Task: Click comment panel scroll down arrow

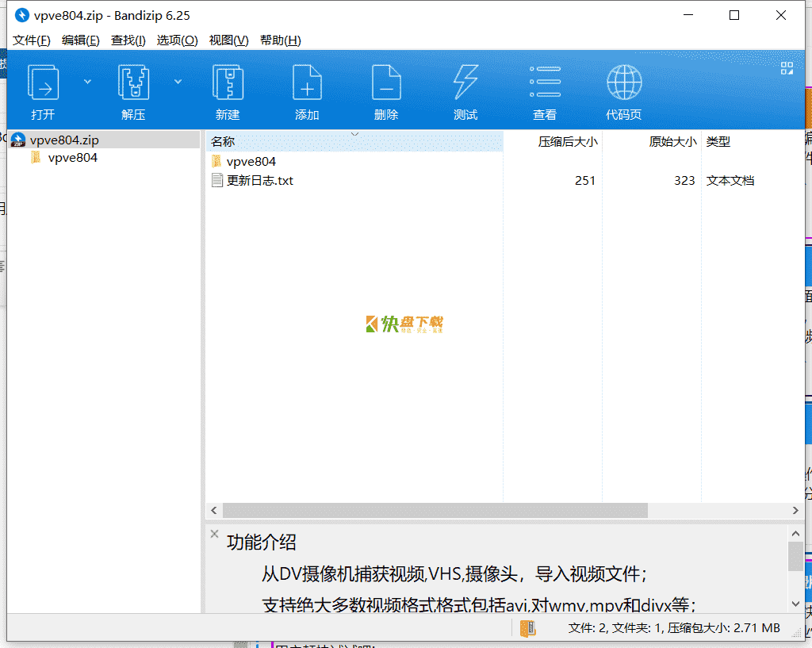Action: [795, 604]
